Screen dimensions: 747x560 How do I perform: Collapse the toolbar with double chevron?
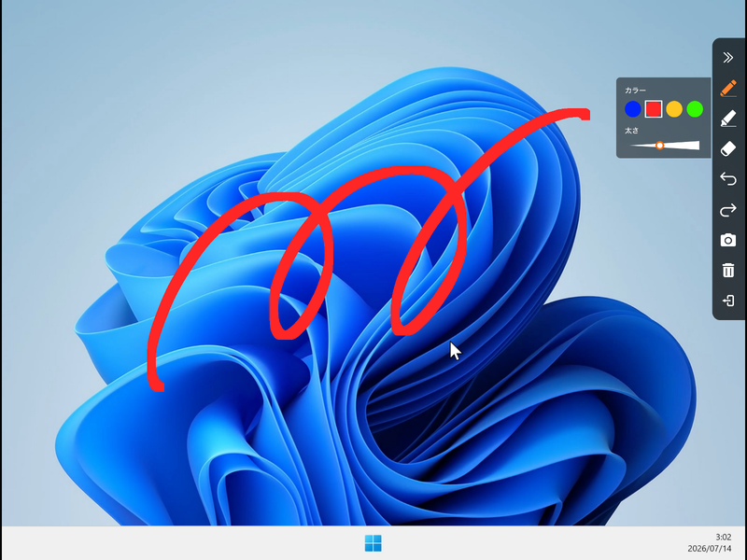pyautogui.click(x=728, y=58)
